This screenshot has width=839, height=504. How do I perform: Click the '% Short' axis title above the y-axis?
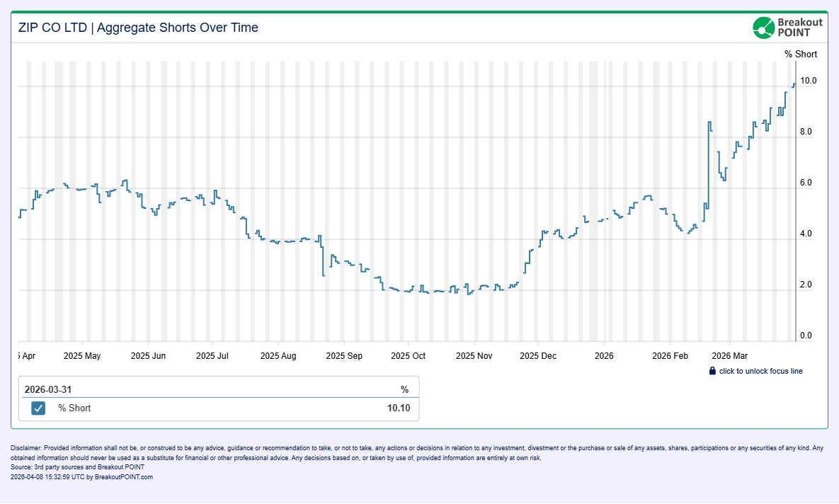pyautogui.click(x=800, y=55)
